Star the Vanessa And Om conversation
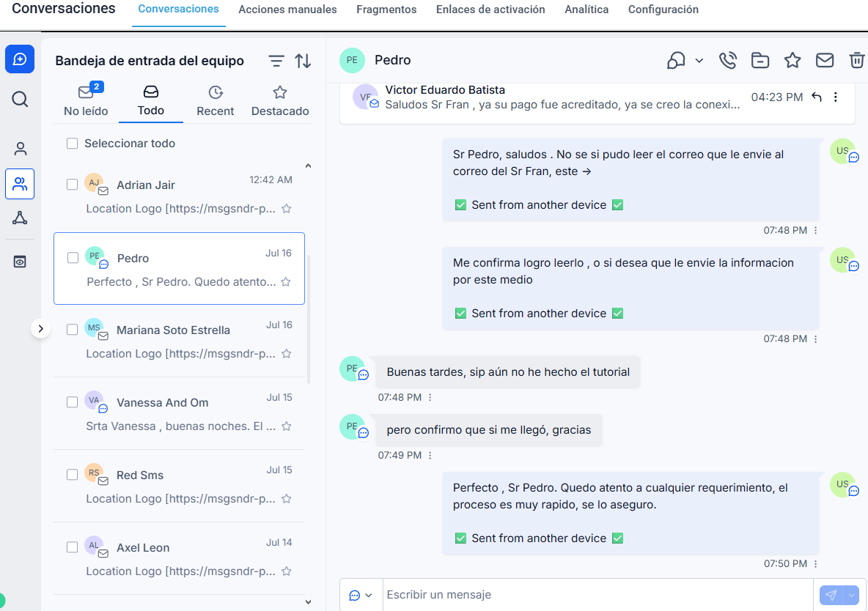Screen dimensions: 868x611 pyautogui.click(x=286, y=426)
